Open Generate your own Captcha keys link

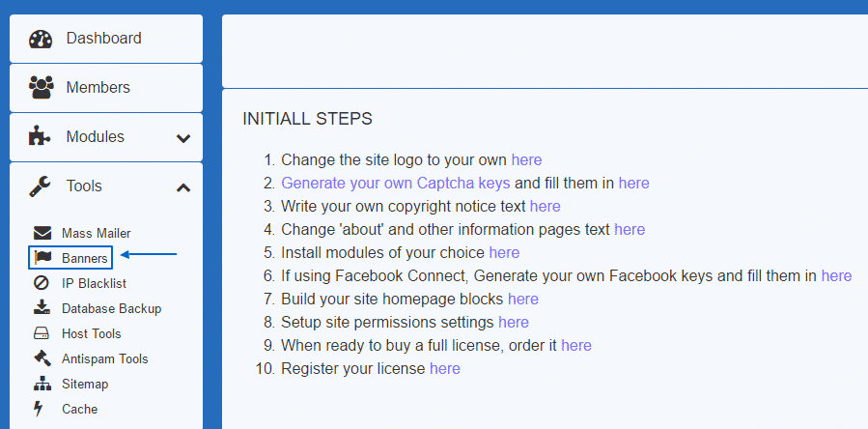coord(395,183)
